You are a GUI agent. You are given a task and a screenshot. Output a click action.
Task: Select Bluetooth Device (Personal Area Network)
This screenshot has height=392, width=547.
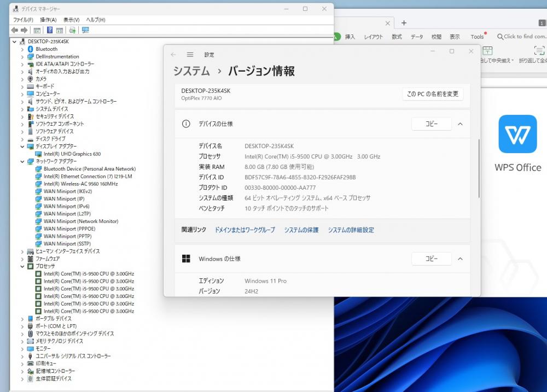click(90, 169)
